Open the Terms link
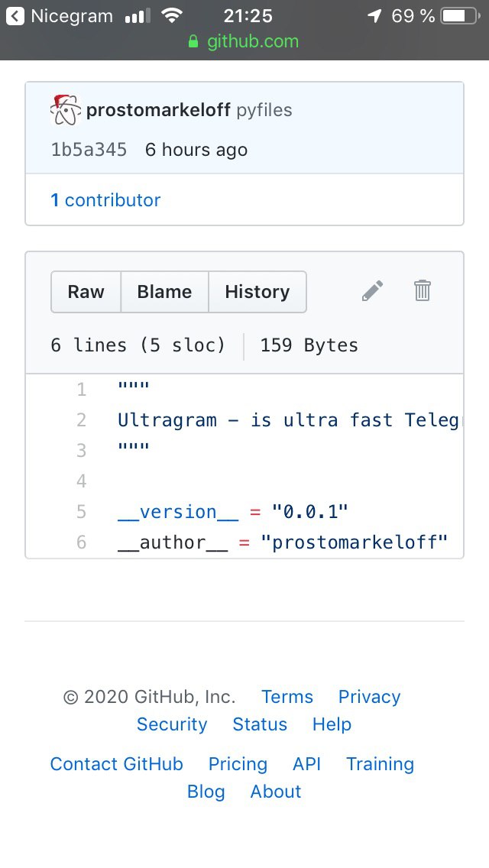The width and height of the screenshot is (489, 868). [x=287, y=696]
